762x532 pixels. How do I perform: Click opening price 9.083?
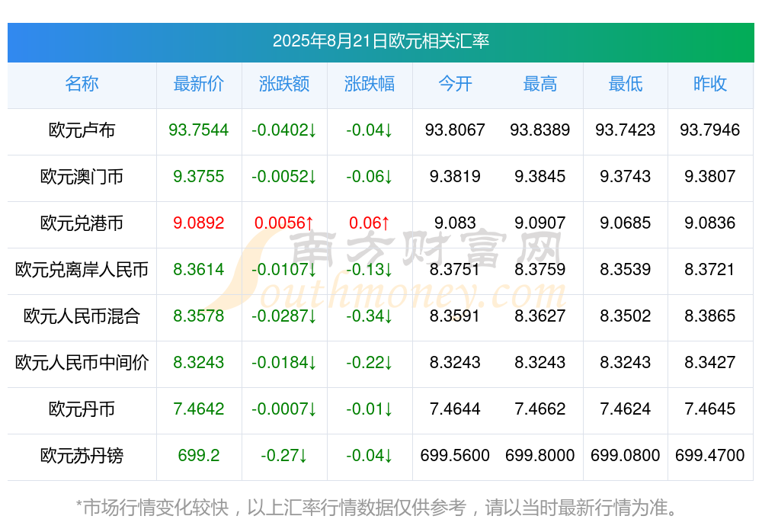[x=455, y=223]
